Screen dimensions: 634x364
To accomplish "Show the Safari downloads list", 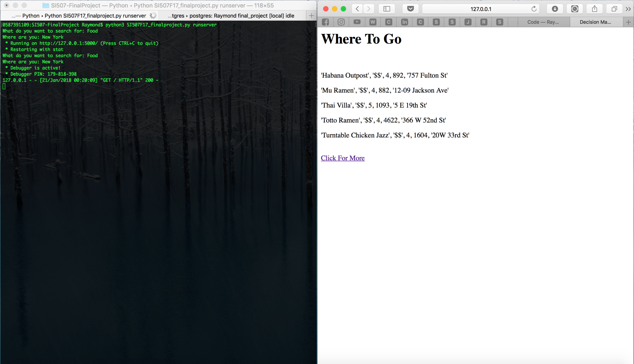I will pyautogui.click(x=555, y=9).
